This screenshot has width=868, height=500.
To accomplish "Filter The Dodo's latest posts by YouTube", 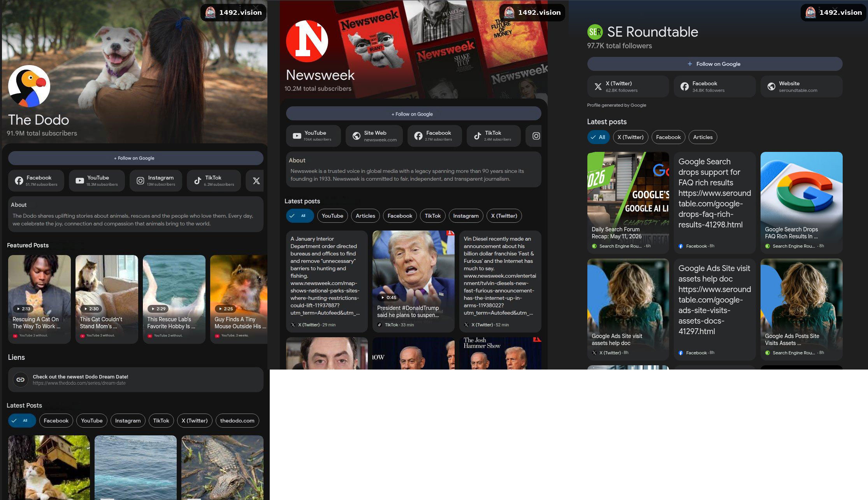I will pos(92,421).
